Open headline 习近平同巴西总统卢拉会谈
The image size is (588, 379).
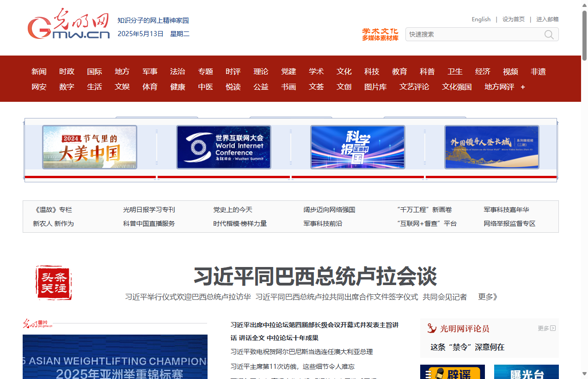tap(315, 277)
